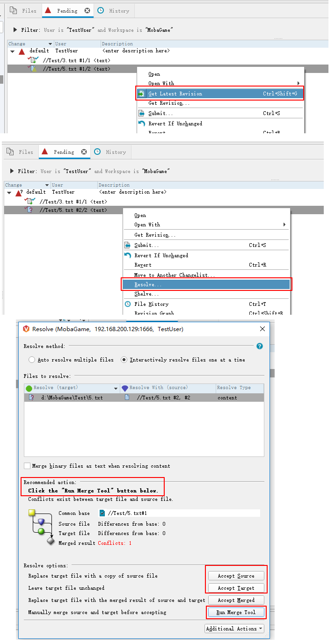Enable Merge binary files as text checkbox

27,466
